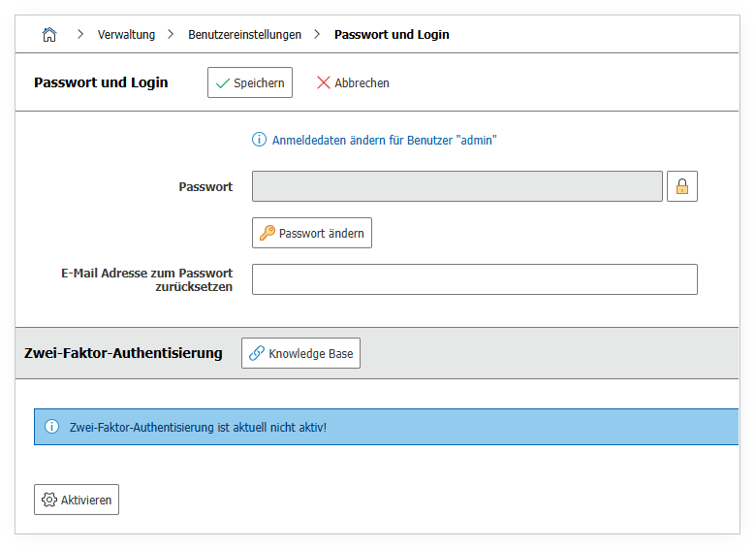Activate two-factor via the Aktivieren gear button
756x550 pixels.
click(77, 500)
